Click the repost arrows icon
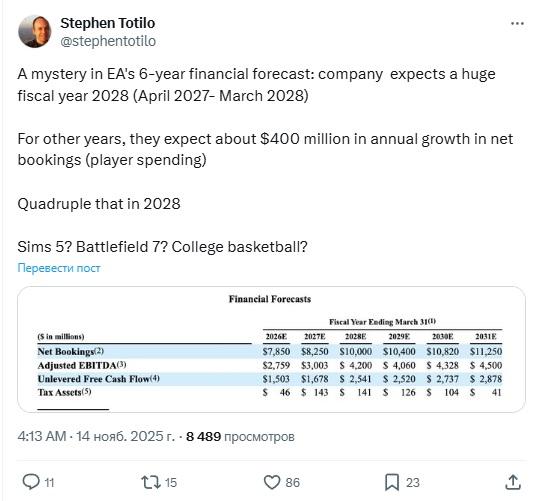Image resolution: width=539 pixels, height=501 pixels. (x=151, y=482)
